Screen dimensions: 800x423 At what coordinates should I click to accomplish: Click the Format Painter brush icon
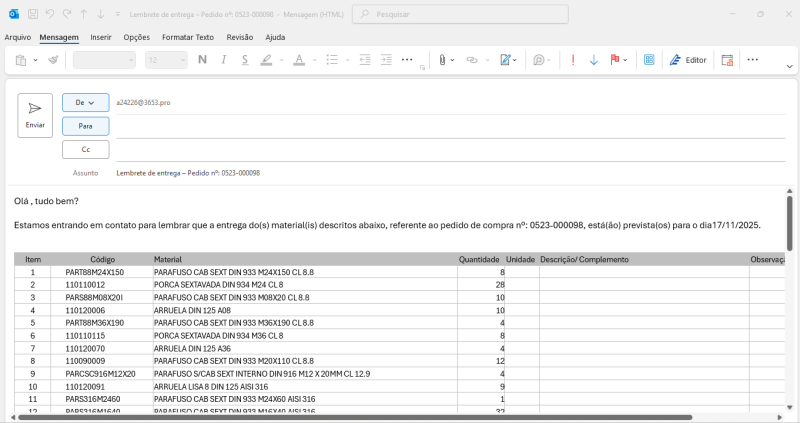(53, 60)
